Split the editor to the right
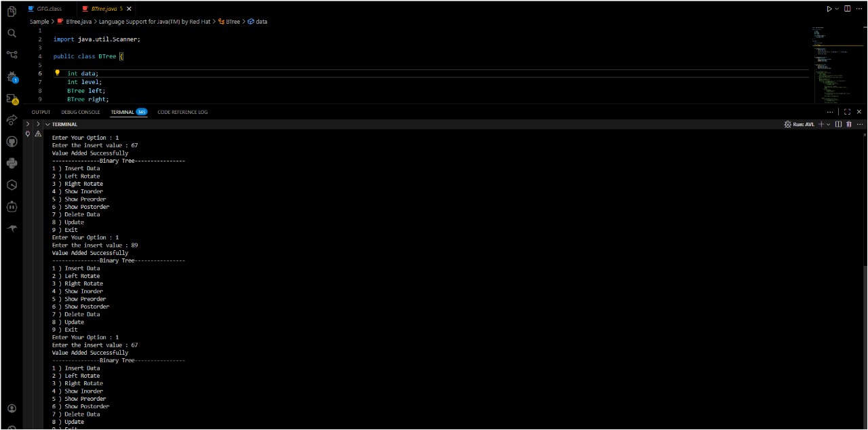Screen dimensions: 868x430 [x=848, y=8]
